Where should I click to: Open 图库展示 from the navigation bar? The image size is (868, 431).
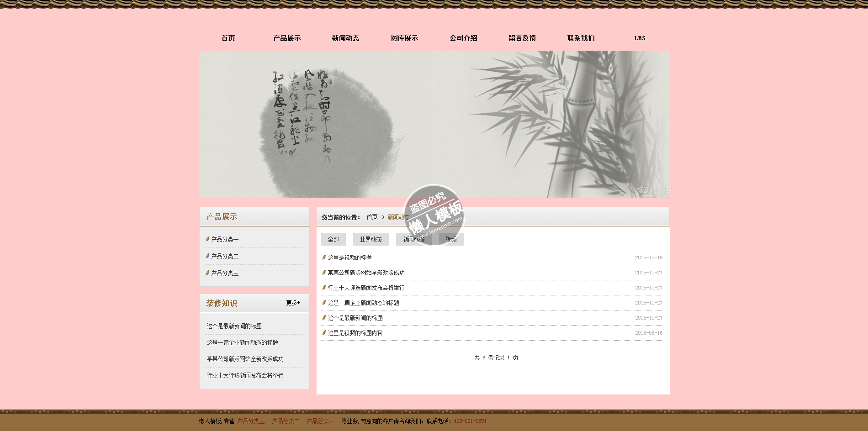pyautogui.click(x=404, y=38)
